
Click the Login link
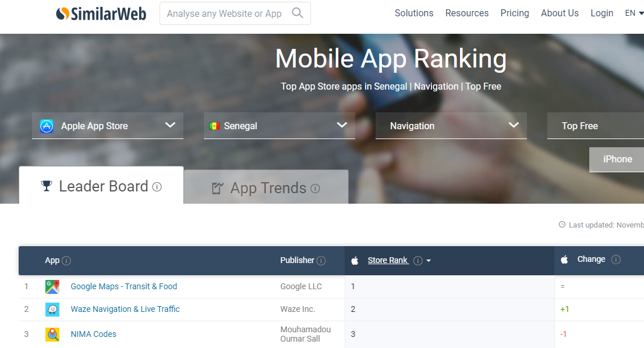coord(601,13)
